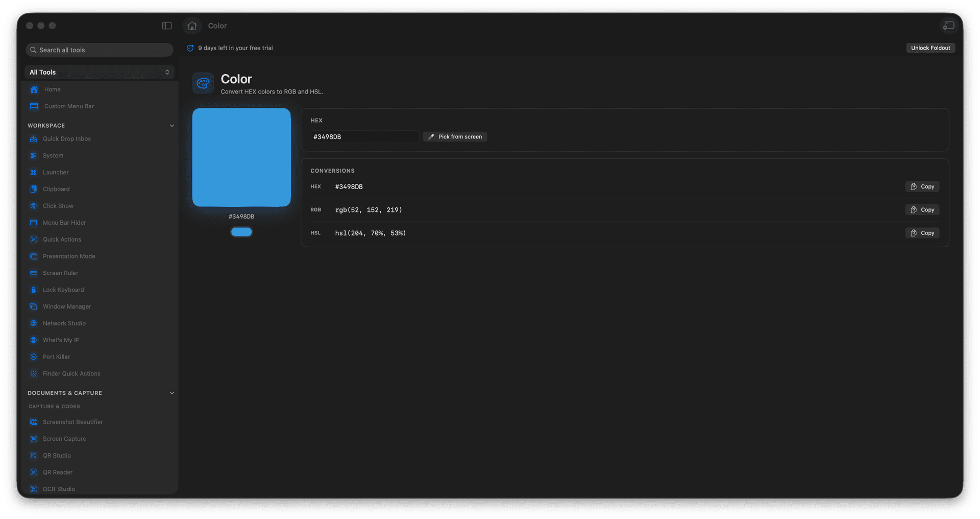Open the Clipboard tool icon
980x519 pixels.
click(x=34, y=189)
